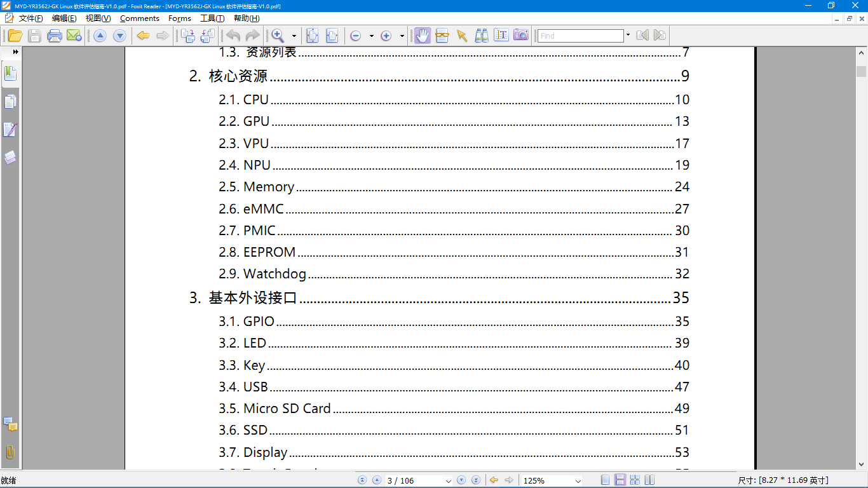
Task: Click the Fit Page icon
Action: [313, 36]
